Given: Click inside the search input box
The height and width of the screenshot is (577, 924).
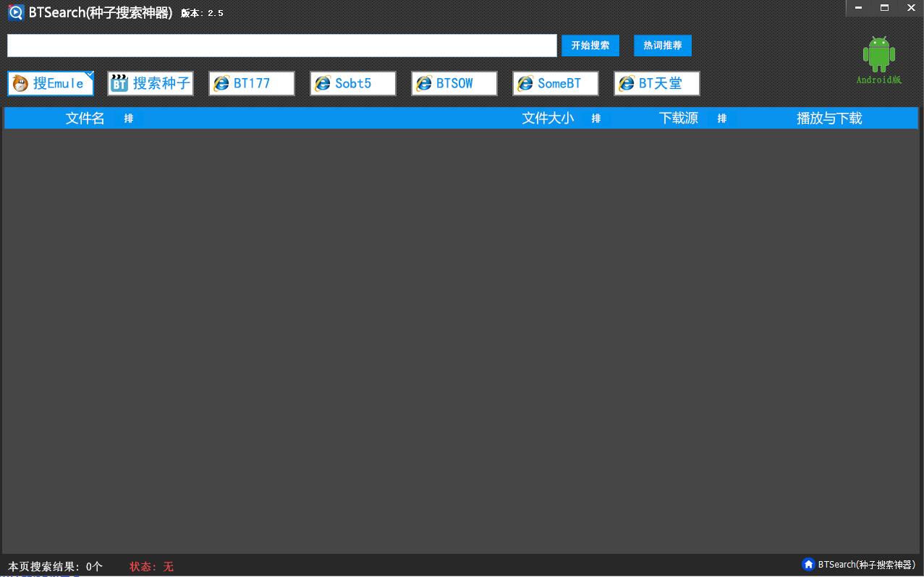Looking at the screenshot, I should (x=281, y=45).
